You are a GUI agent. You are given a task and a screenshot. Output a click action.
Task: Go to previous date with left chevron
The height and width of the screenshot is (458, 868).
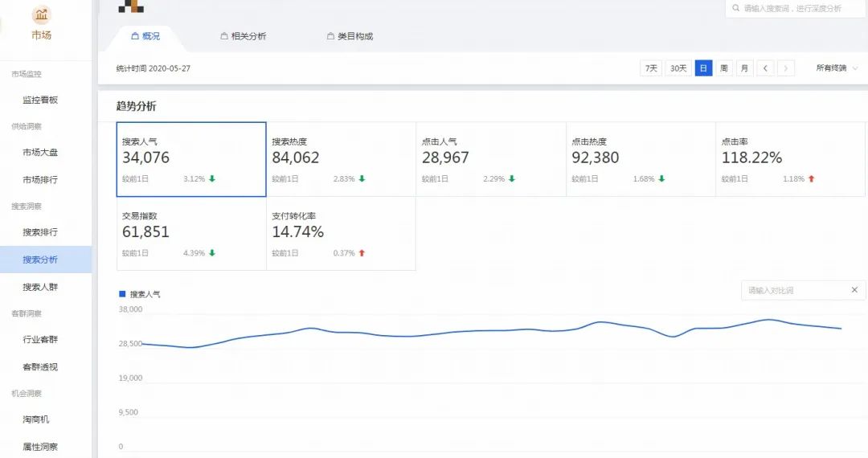[x=765, y=68]
